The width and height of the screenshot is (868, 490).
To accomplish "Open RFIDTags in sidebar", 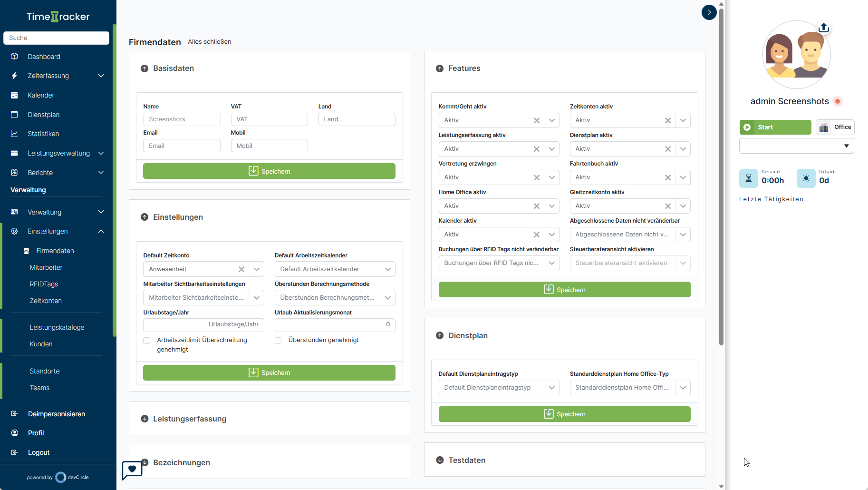I will (44, 284).
